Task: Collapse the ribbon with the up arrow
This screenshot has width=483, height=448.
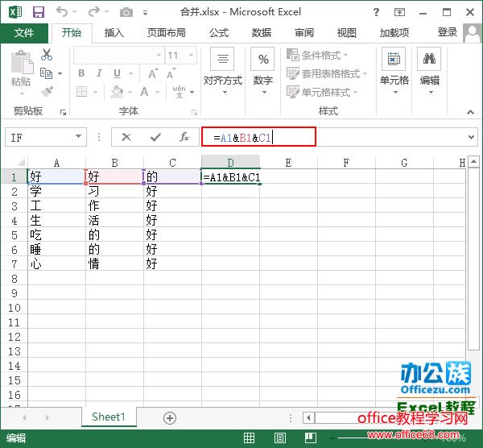Action: pyautogui.click(x=470, y=112)
